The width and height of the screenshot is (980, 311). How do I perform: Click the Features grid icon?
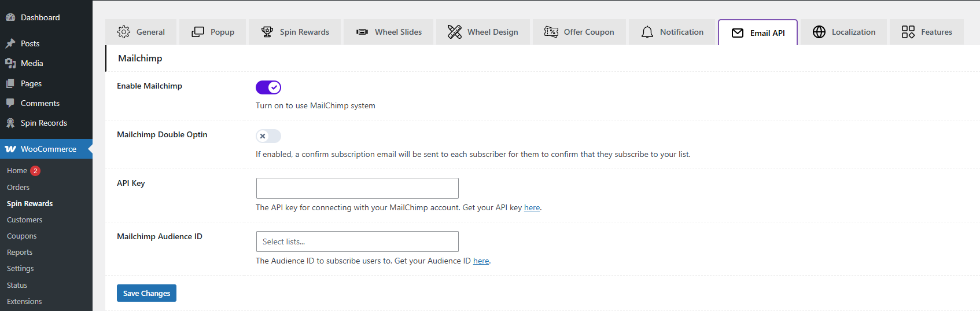click(x=908, y=32)
